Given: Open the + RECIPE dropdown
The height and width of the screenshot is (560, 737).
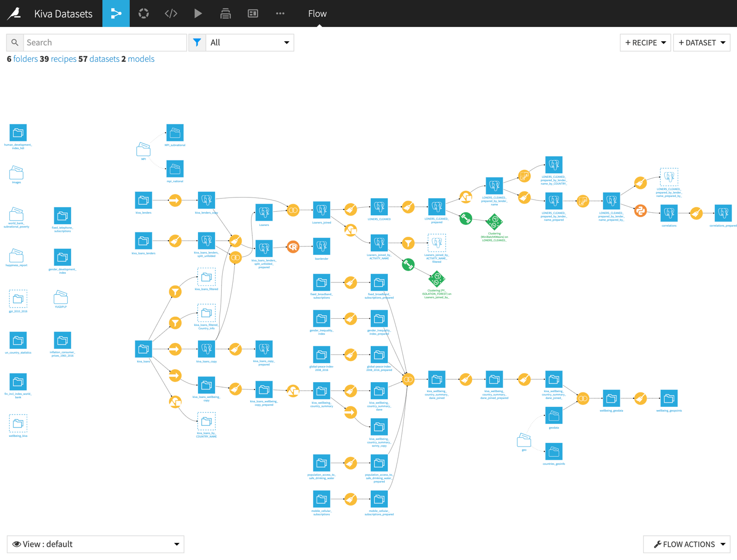Looking at the screenshot, I should (645, 43).
